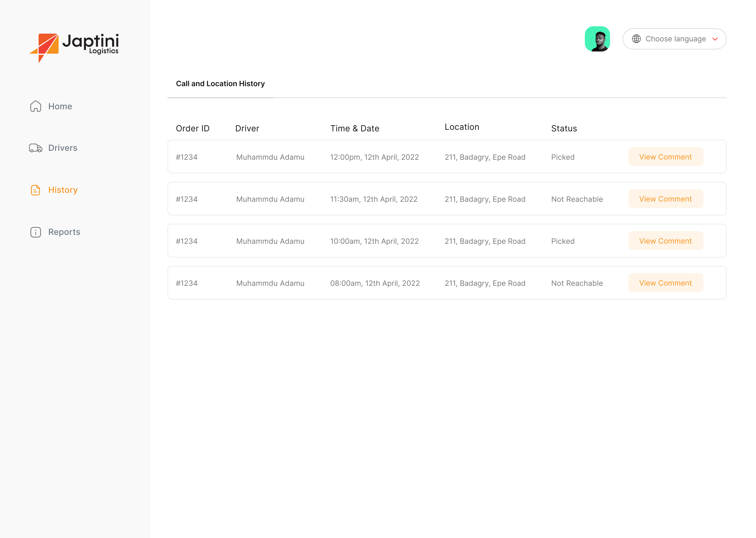756x538 pixels.
Task: Click order #1234 in the 08:00am row
Action: tap(187, 283)
